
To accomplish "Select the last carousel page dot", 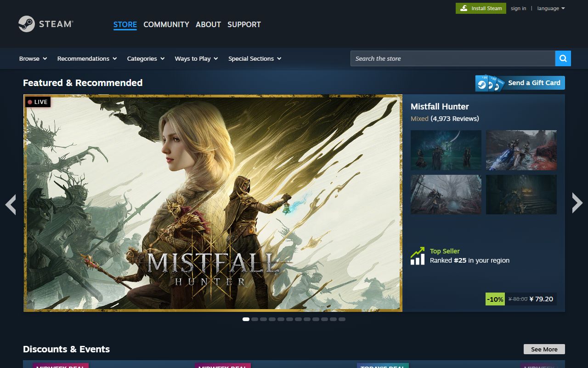I will point(342,319).
